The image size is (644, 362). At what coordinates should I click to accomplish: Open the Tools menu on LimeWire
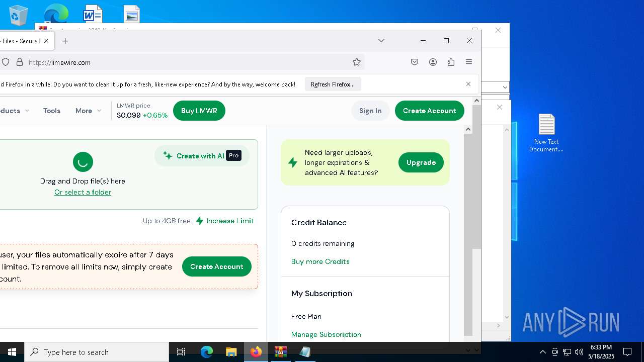52,111
